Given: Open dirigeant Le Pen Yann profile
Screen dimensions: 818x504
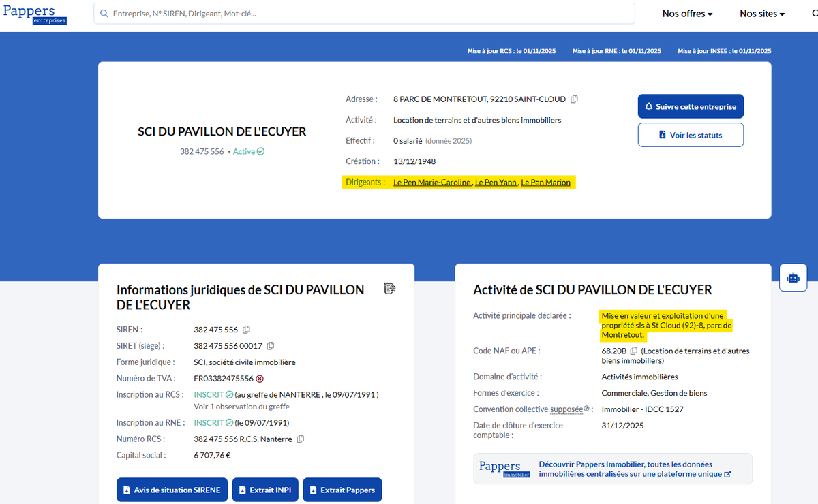Looking at the screenshot, I should click(x=496, y=183).
